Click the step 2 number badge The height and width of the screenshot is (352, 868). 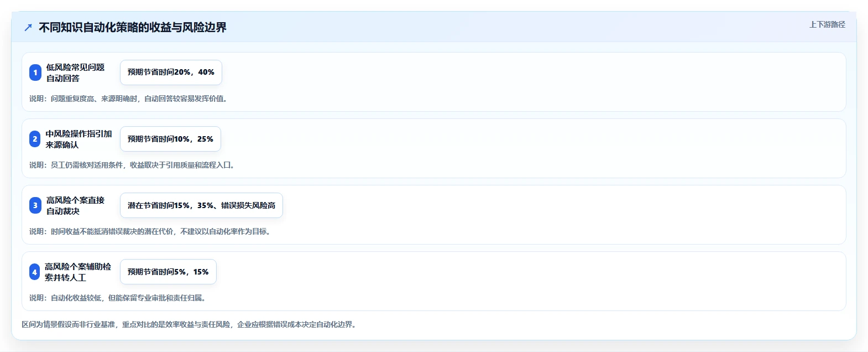(x=35, y=139)
